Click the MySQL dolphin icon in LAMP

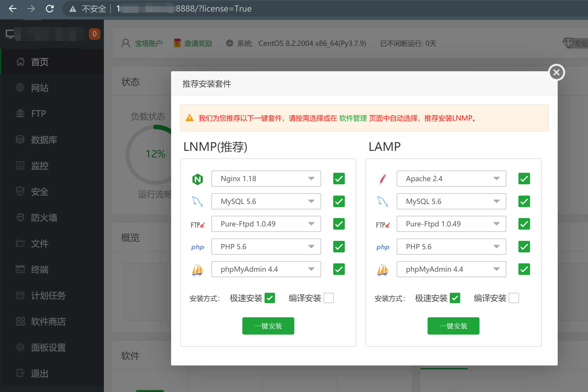[x=383, y=202]
